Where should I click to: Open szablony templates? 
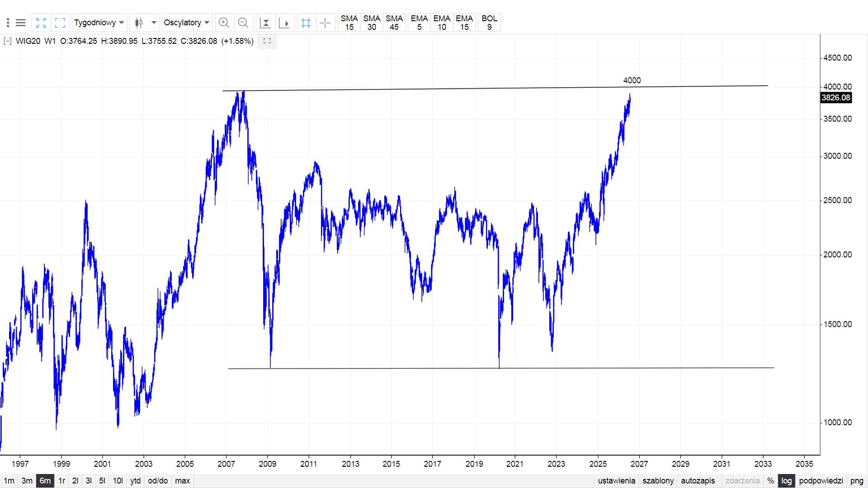(x=658, y=481)
